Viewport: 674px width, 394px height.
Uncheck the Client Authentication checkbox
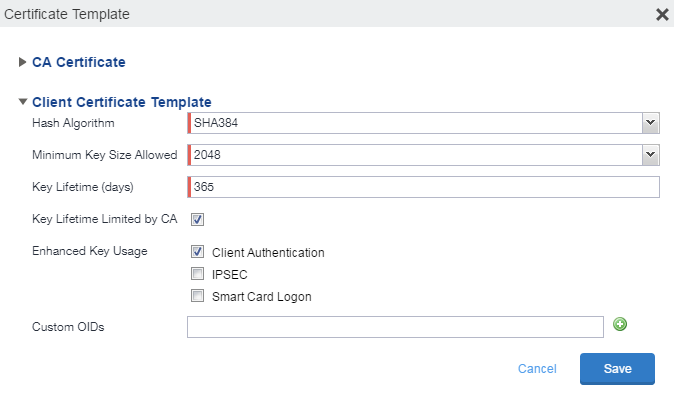[197, 252]
